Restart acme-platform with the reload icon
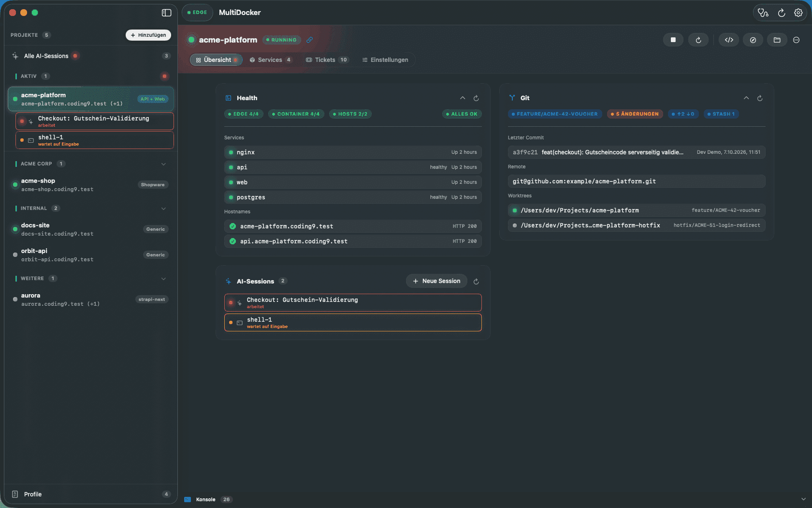The image size is (812, 508). [x=698, y=40]
